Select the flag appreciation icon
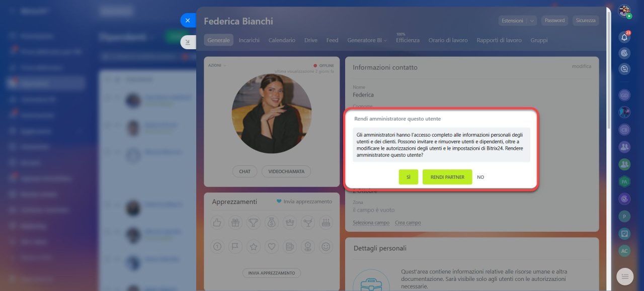The image size is (644, 291). [x=235, y=246]
